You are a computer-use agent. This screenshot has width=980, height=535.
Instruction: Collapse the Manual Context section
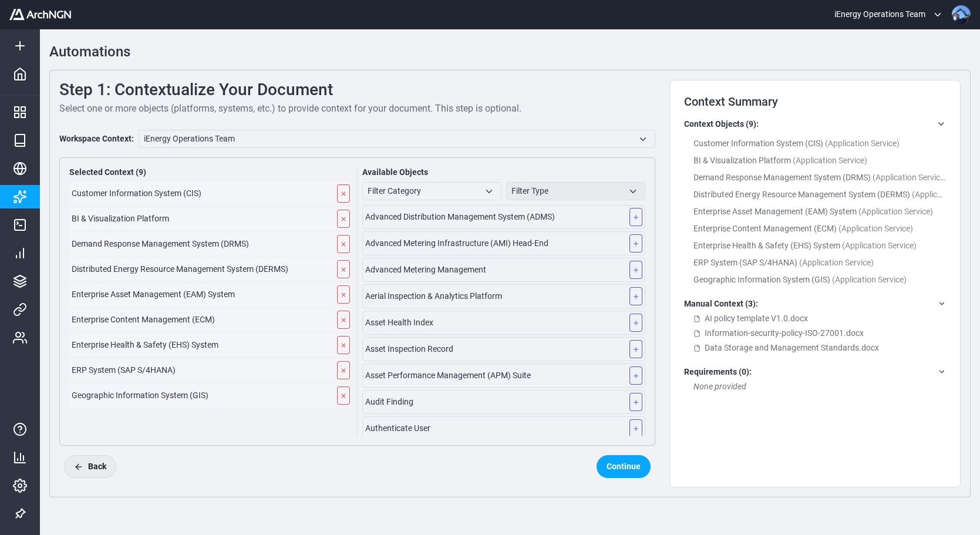tap(942, 304)
